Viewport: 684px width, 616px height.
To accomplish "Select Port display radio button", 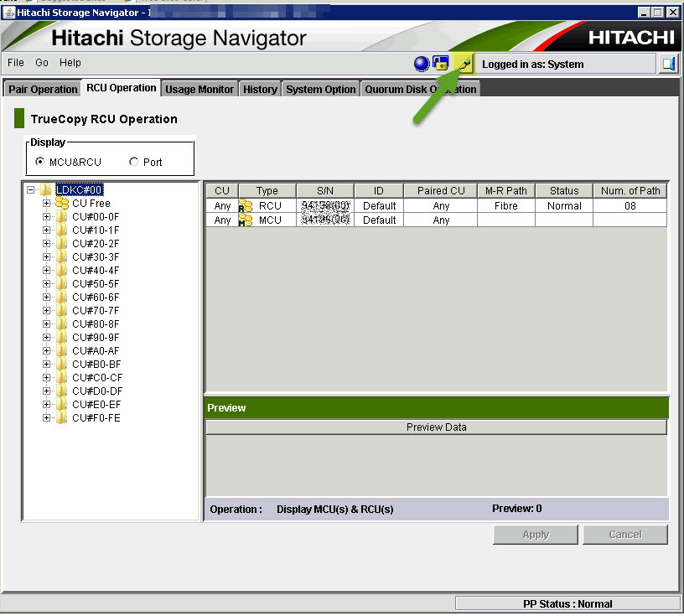I will 133,162.
